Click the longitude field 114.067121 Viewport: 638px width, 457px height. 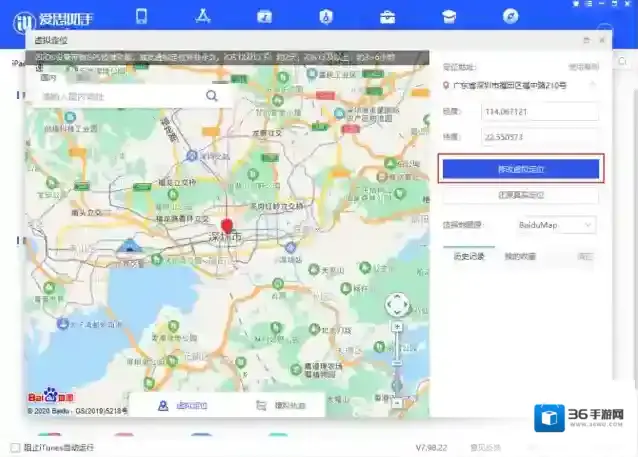click(x=540, y=112)
